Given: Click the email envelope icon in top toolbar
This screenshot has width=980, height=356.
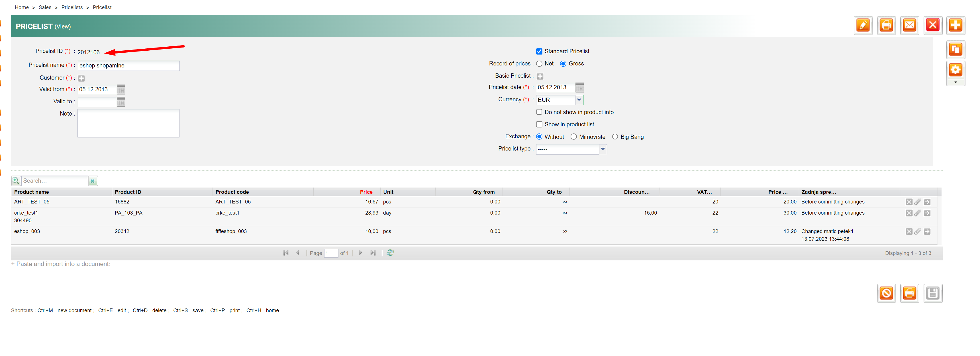Looking at the screenshot, I should [909, 25].
